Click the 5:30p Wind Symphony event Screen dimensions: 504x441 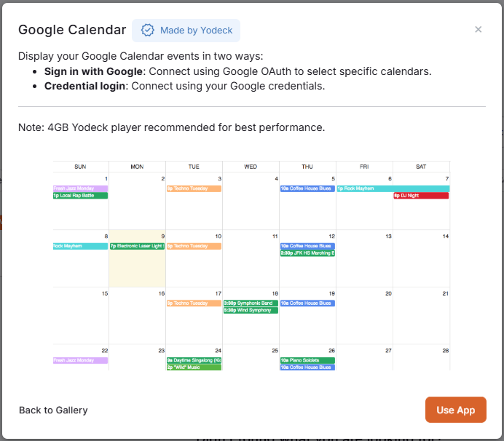pyautogui.click(x=251, y=310)
